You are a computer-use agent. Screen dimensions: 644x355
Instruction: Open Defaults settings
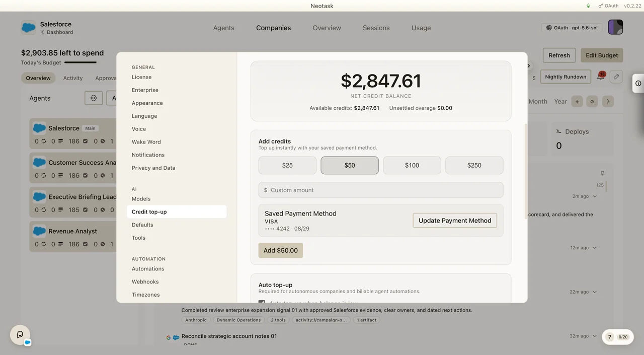pyautogui.click(x=177, y=225)
